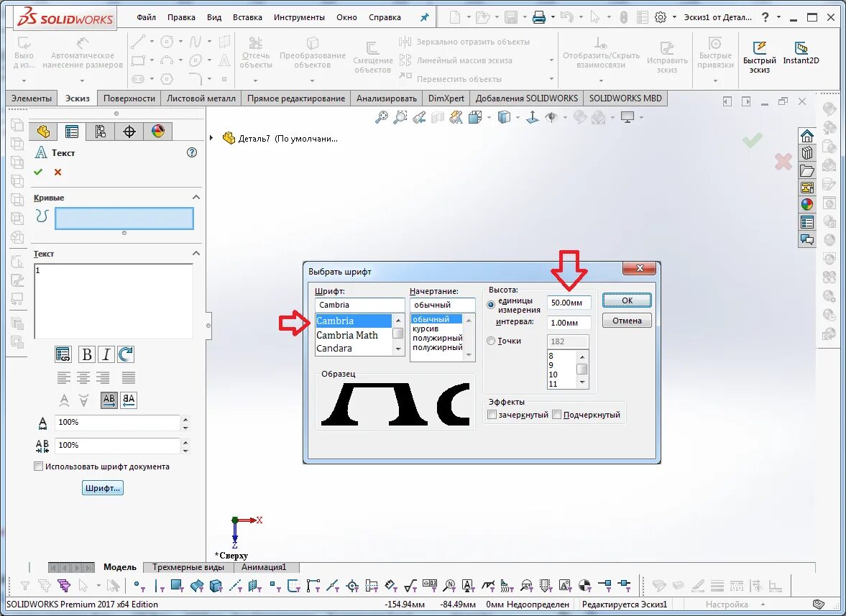
Task: Click the Bold text format button
Action: click(86, 354)
